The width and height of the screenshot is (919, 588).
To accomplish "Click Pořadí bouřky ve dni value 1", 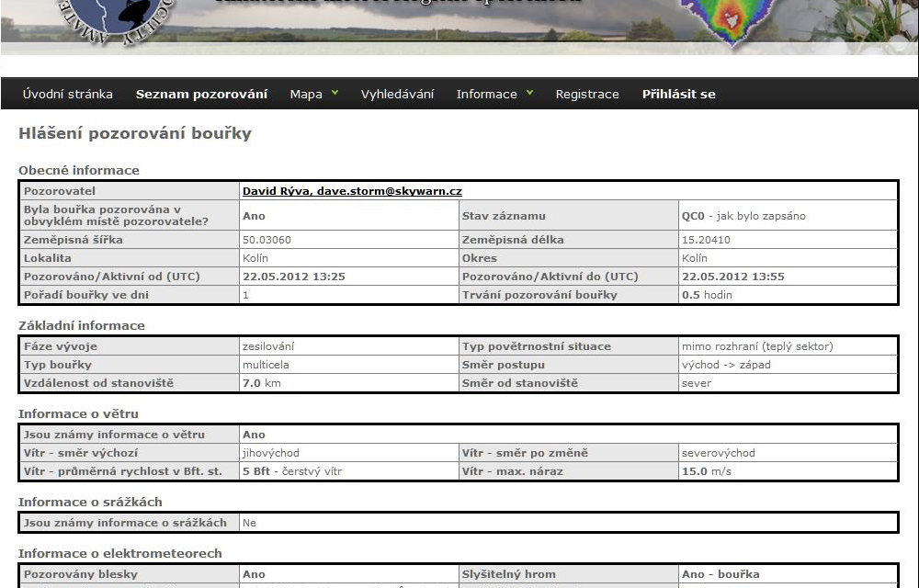I will 245,295.
